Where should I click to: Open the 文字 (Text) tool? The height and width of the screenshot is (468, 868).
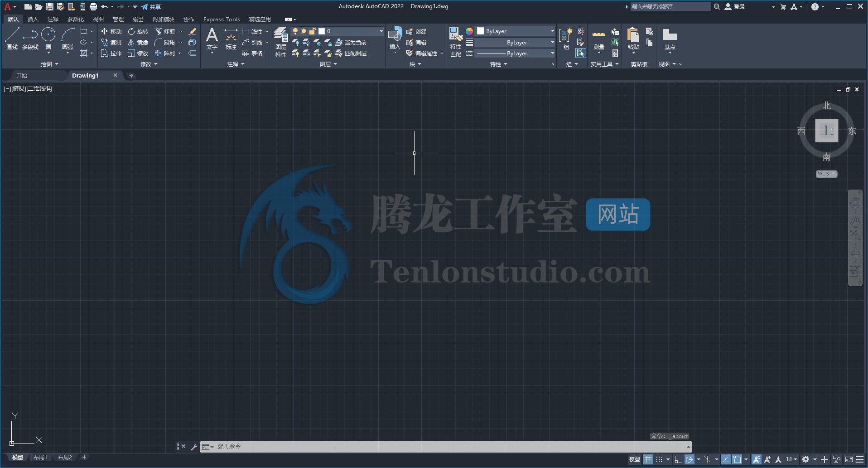click(212, 38)
